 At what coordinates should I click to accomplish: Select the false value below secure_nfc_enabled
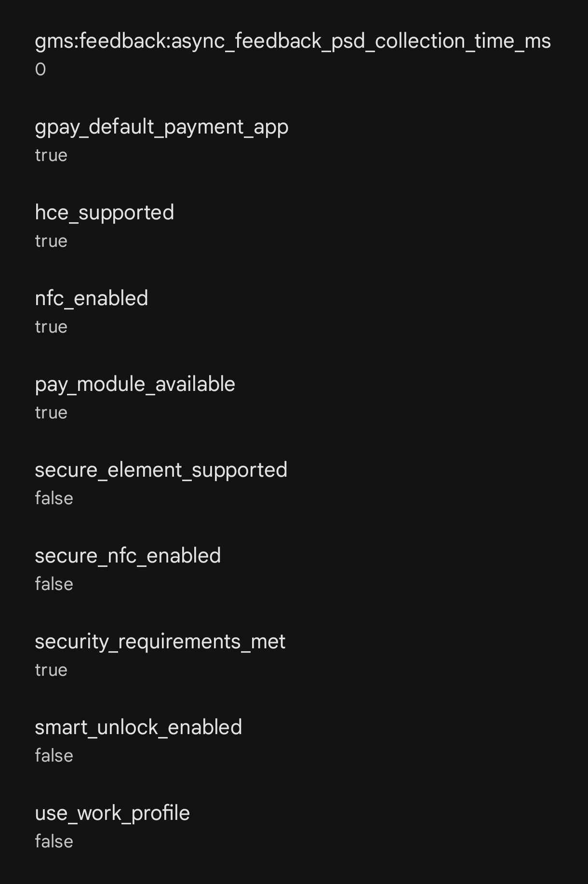(54, 584)
